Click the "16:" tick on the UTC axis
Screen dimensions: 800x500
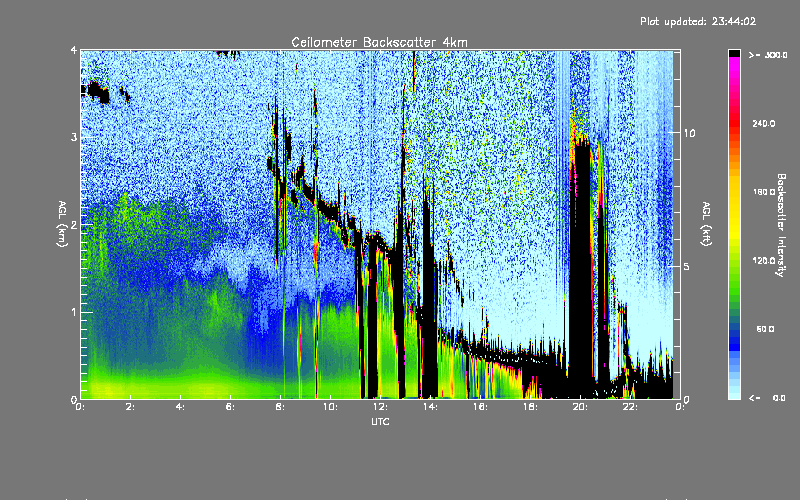480,407
